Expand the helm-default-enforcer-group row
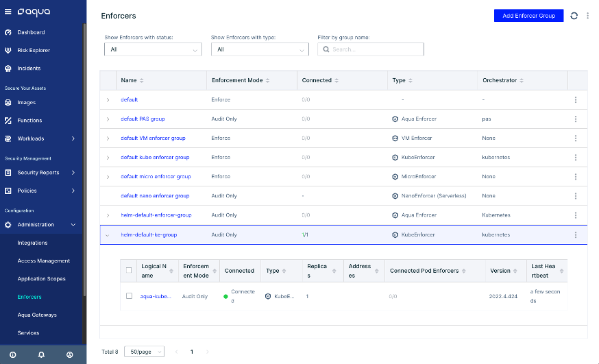Screen dimensions: 599x364 coord(108,215)
